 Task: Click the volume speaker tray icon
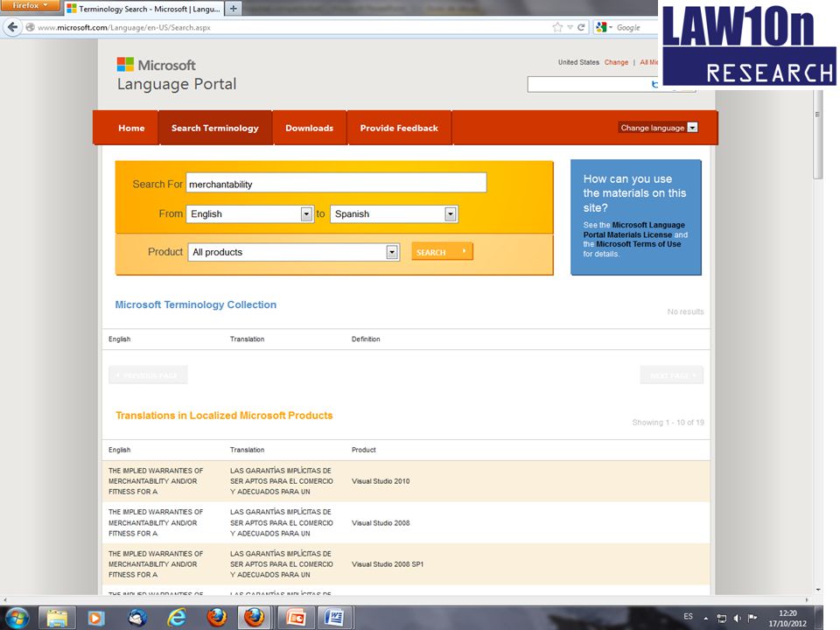point(737,619)
